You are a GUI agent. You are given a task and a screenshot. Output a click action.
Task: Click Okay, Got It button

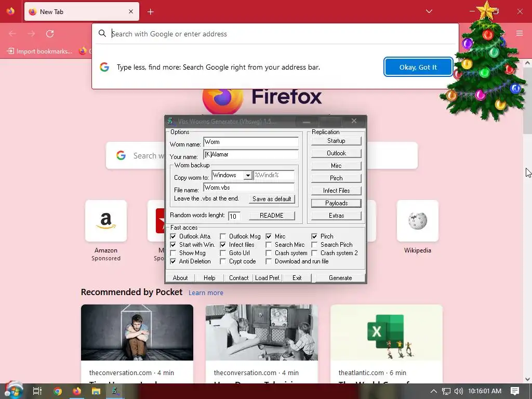pos(418,67)
